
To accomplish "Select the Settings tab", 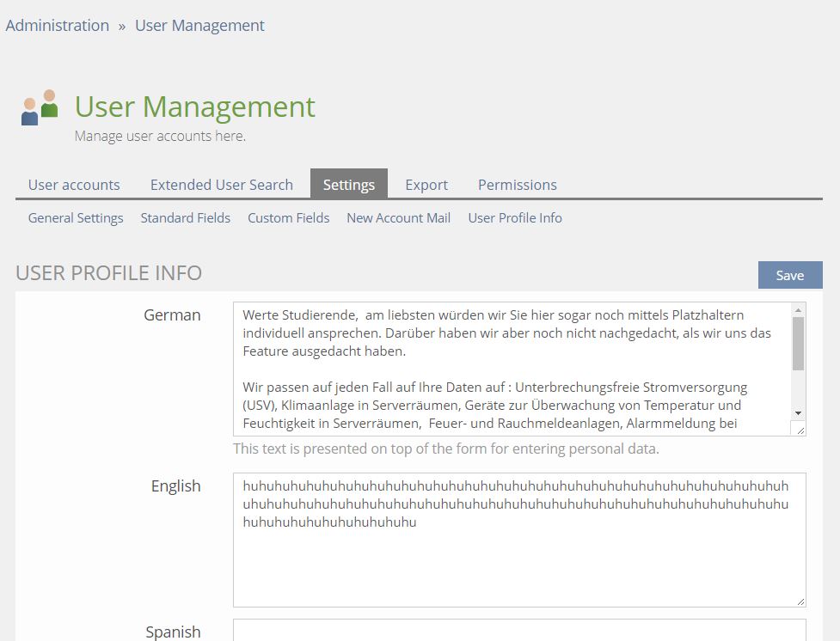I will click(348, 185).
